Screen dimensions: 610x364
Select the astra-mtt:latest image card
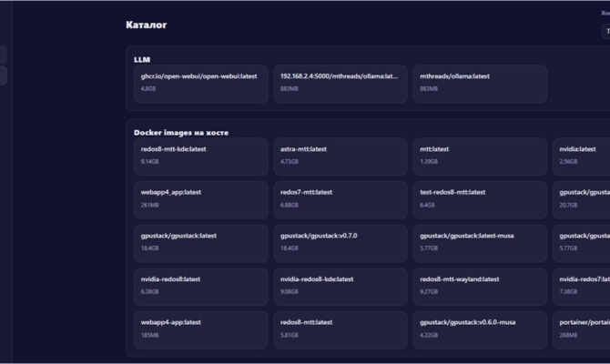[341, 156]
